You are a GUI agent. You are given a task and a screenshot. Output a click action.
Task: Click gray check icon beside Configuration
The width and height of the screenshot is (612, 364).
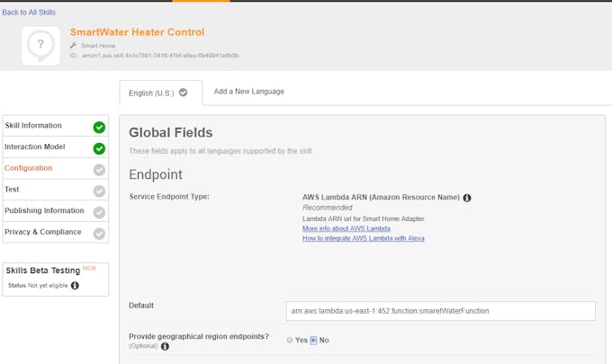[x=99, y=170]
